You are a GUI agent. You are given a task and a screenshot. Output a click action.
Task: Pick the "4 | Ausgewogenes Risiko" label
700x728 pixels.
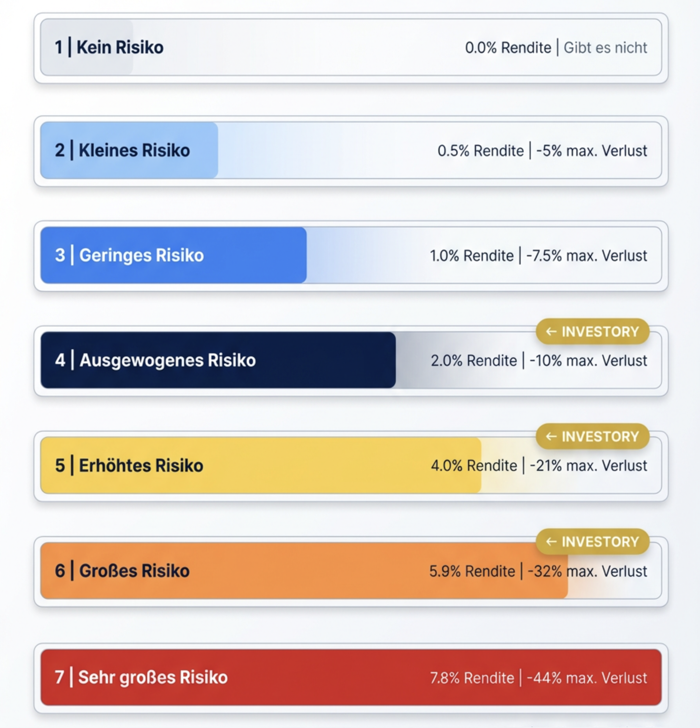[155, 360]
